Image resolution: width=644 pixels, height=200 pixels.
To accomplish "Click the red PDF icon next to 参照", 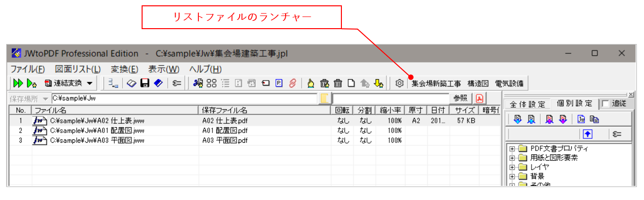I will tap(479, 98).
